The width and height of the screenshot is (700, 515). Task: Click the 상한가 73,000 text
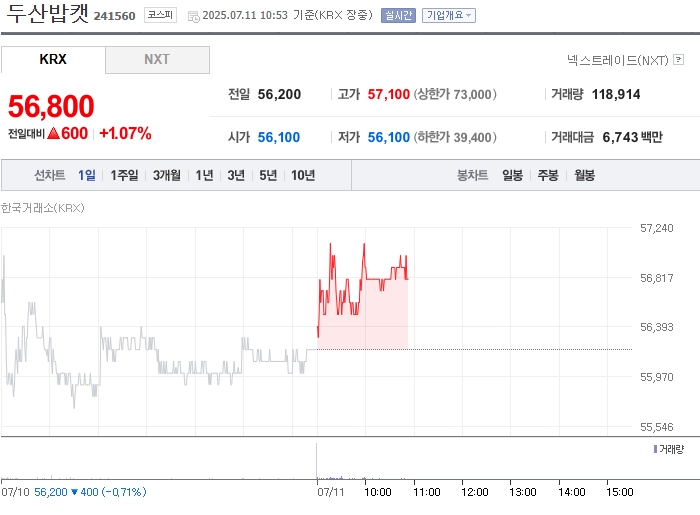coord(455,94)
